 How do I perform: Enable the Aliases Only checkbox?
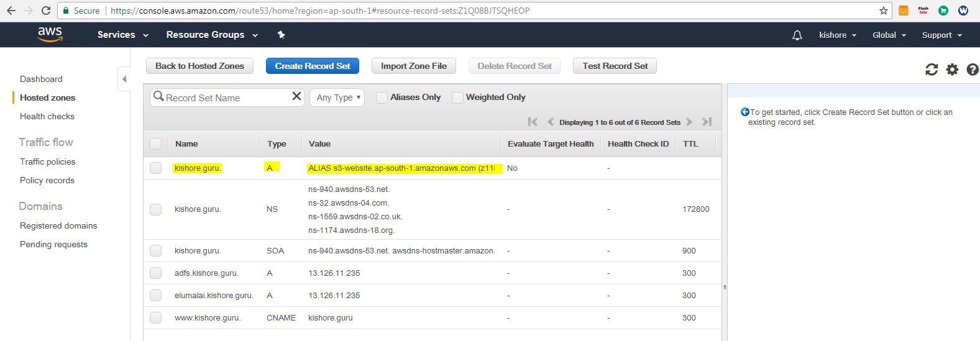[382, 98]
